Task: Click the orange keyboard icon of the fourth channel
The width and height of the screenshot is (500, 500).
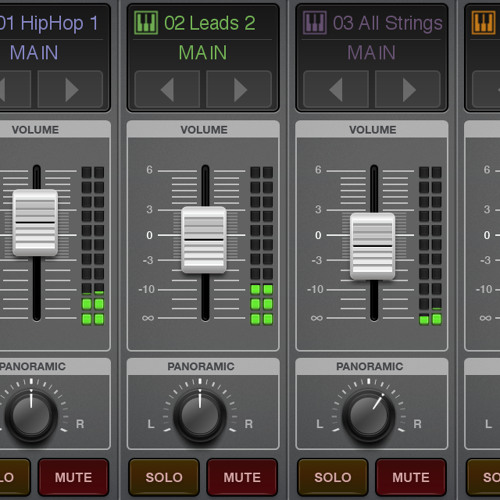Action: pos(483,23)
